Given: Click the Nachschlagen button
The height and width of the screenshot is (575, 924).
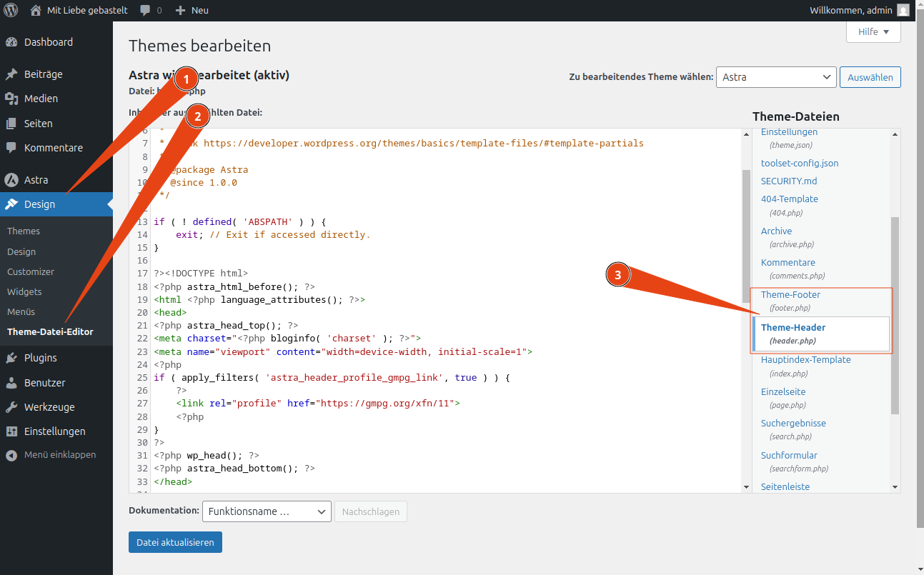Looking at the screenshot, I should [x=371, y=511].
